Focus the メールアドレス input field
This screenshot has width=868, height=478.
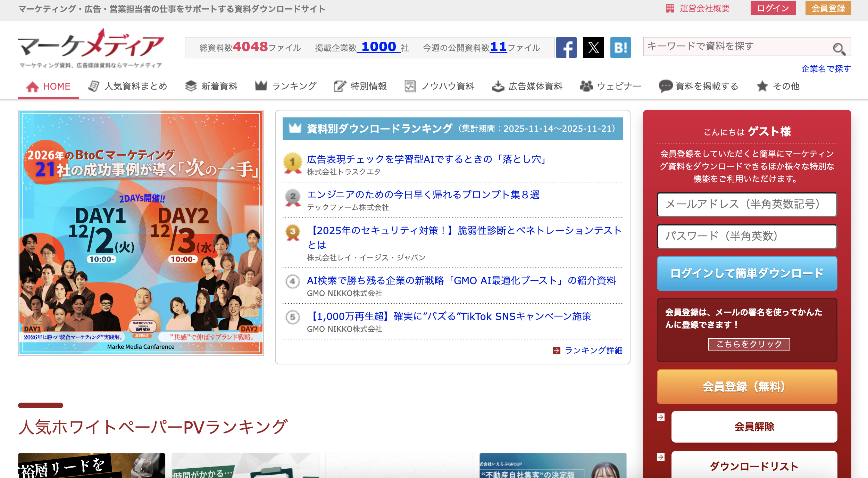click(x=747, y=204)
